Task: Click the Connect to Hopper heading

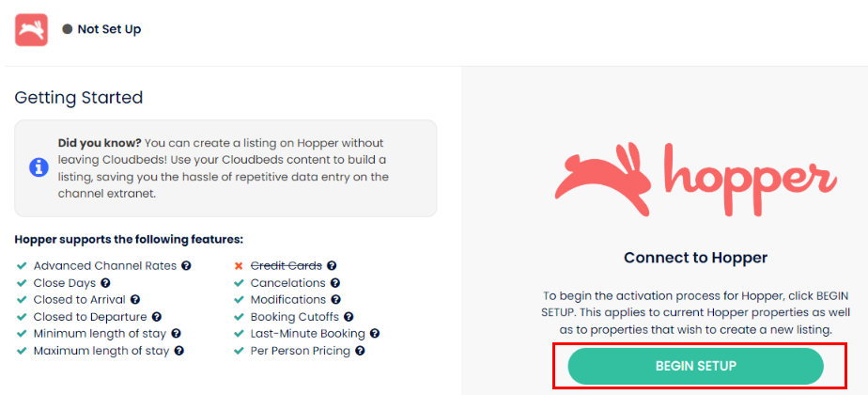Action: tap(695, 257)
